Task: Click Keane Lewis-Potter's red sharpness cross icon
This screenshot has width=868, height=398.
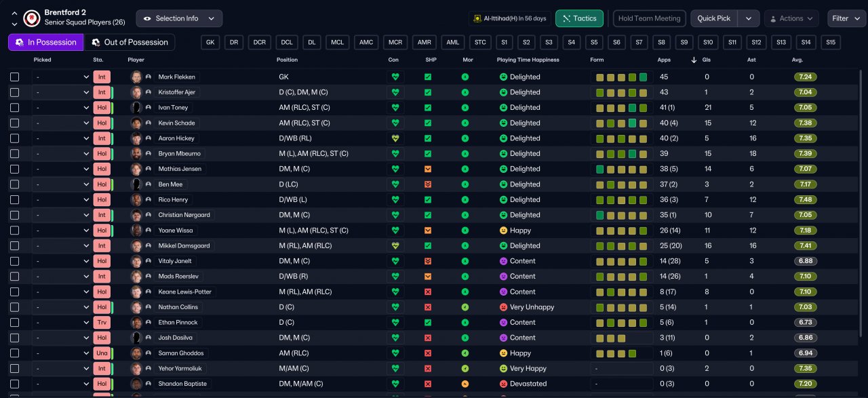Action: 428,292
